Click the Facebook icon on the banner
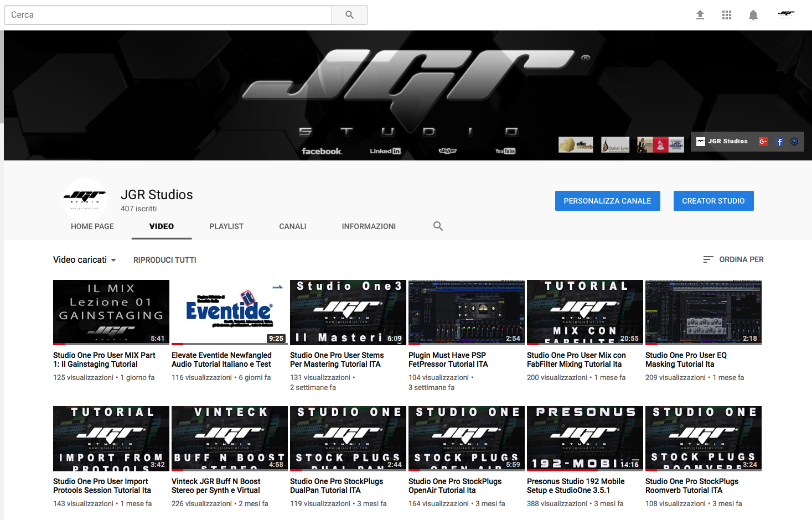Screen dimensions: 812x520 pos(779,141)
